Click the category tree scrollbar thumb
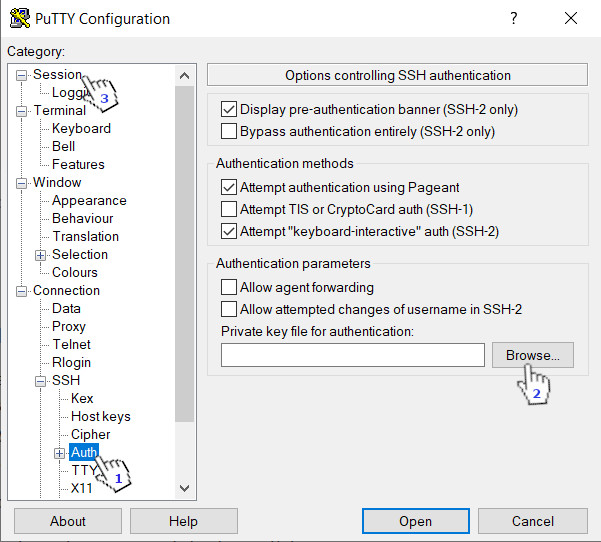The height and width of the screenshot is (542, 601). (x=184, y=254)
